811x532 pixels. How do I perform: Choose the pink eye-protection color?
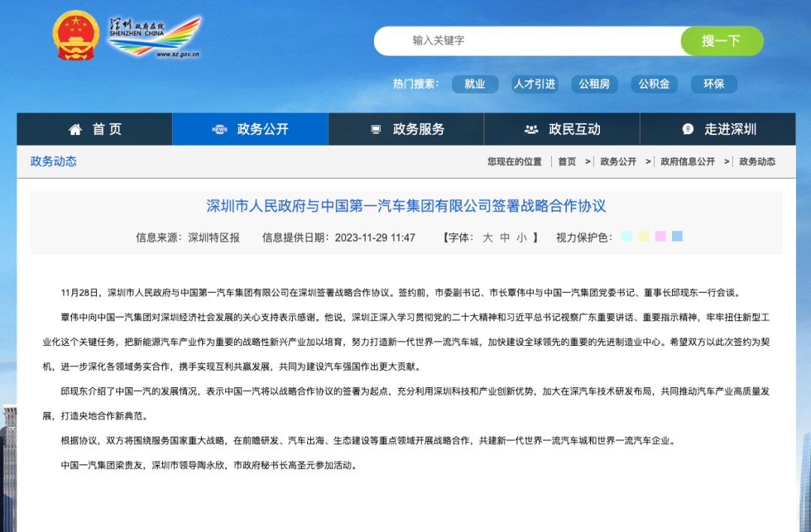tap(660, 236)
